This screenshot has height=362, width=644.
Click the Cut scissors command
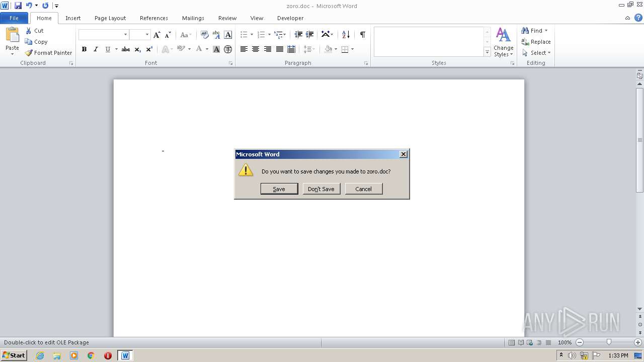coord(35,31)
